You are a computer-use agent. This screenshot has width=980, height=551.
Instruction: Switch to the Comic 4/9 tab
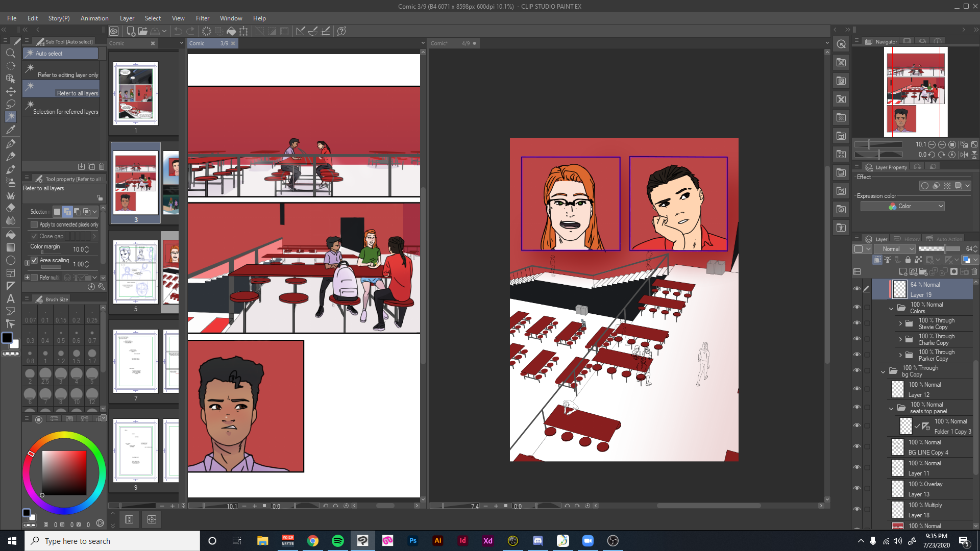pyautogui.click(x=453, y=43)
